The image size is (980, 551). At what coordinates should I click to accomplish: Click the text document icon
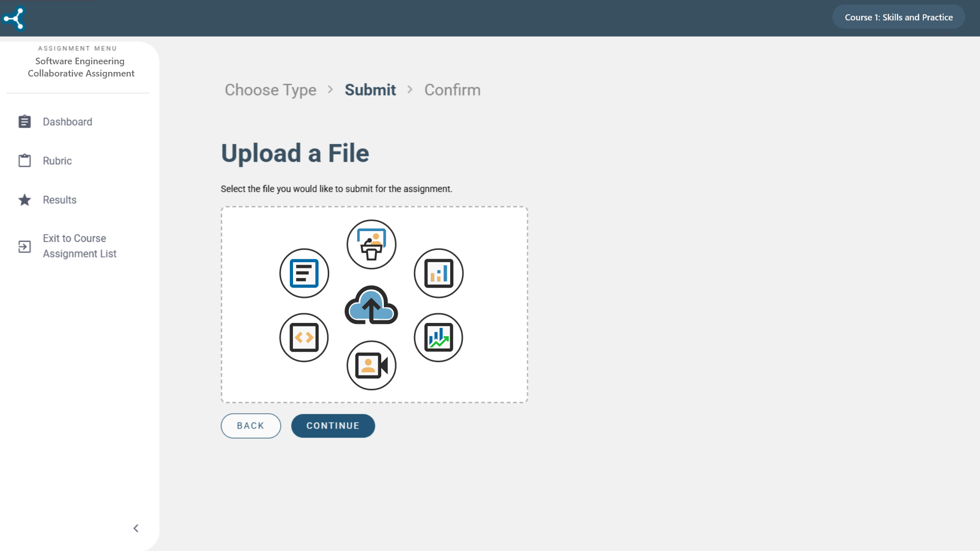pyautogui.click(x=304, y=273)
